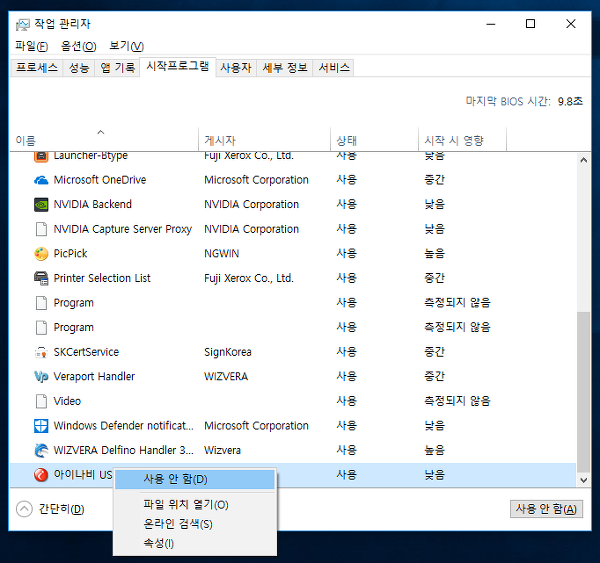Screen dimensions: 600x563
Task: Click the red 아이나비 startup icon
Action: click(x=41, y=475)
